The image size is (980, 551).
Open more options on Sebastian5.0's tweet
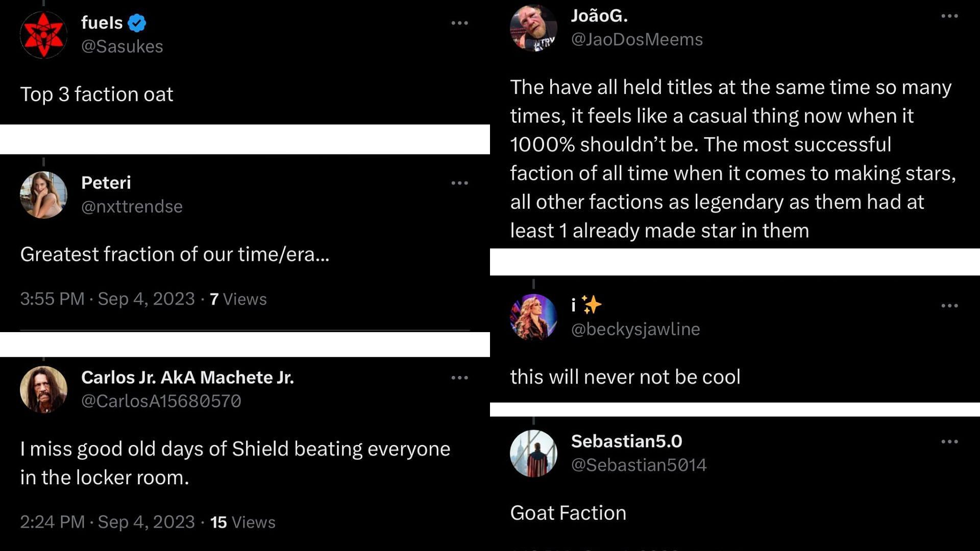pos(949,442)
